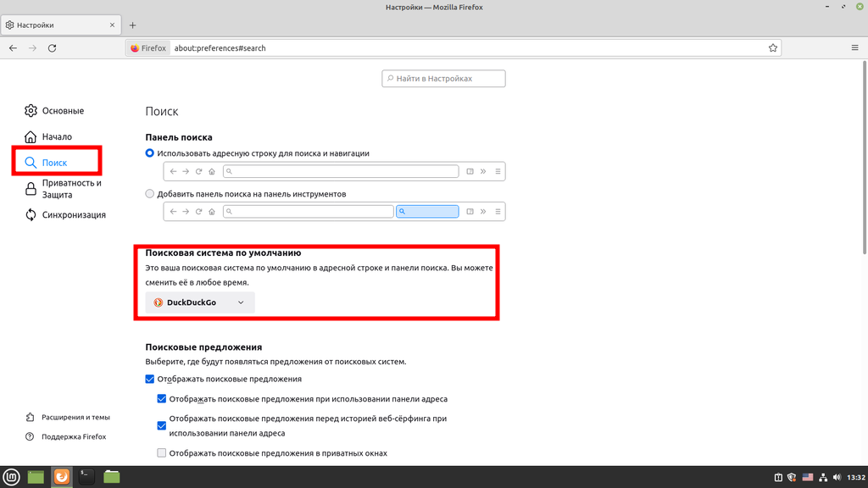Viewport: 868px width, 488px height.
Task: Click the back navigation arrow
Action: pos(13,48)
